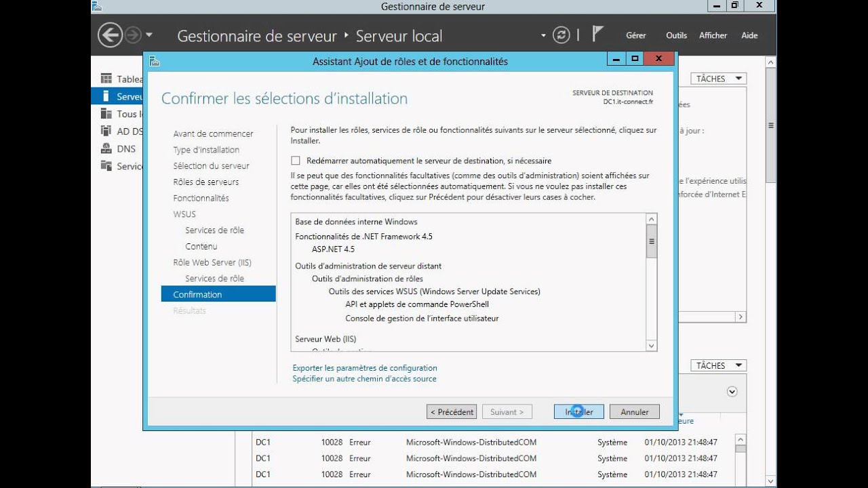
Task: Click Exporter les paramètres de configuration link
Action: [365, 368]
